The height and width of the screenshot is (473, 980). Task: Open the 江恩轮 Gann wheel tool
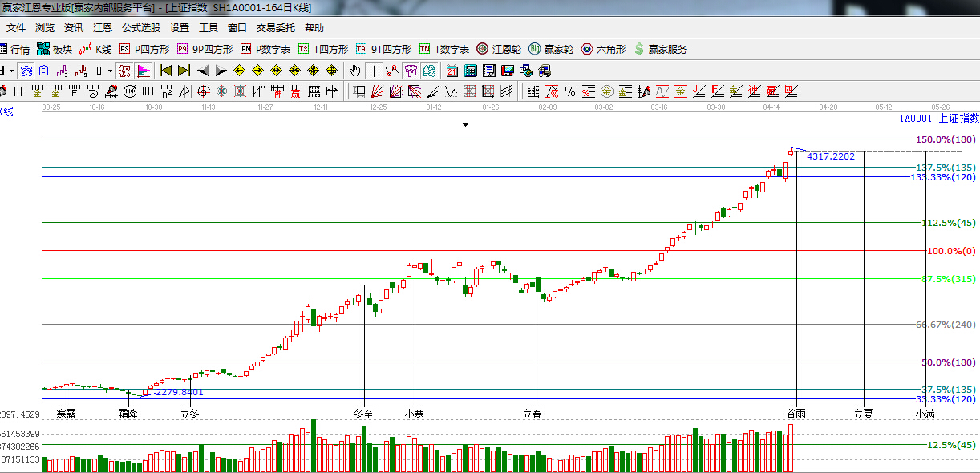pos(501,50)
